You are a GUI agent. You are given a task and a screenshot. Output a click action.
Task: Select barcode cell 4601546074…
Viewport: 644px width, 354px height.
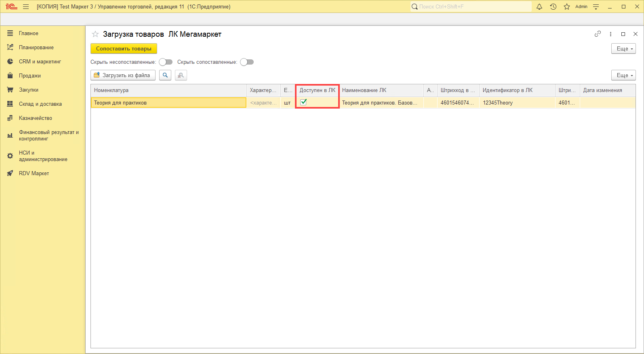click(x=458, y=103)
